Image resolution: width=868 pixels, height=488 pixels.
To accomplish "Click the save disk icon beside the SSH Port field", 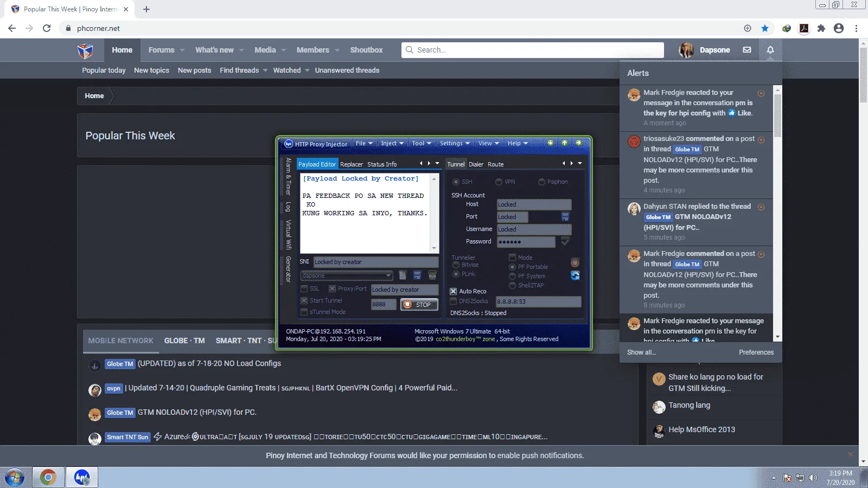I will click(x=565, y=217).
